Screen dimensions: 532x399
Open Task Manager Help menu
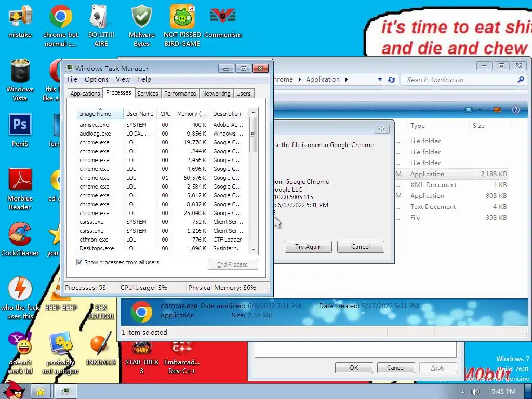[x=144, y=79]
